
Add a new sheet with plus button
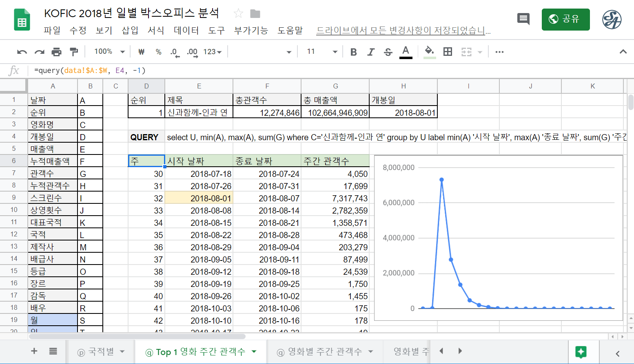point(34,351)
